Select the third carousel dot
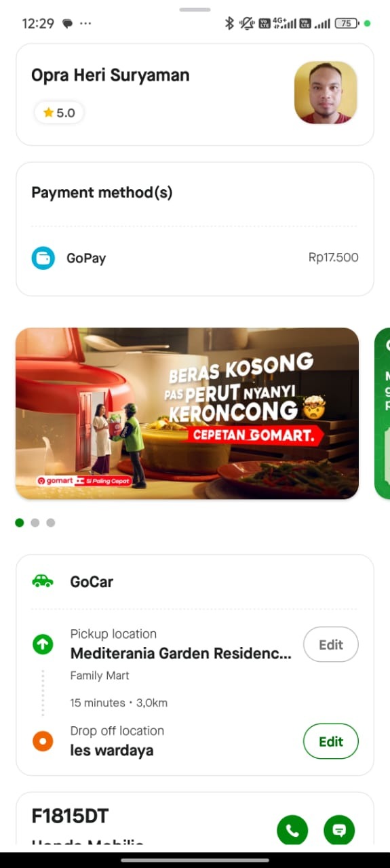Viewport: 390px width, 868px height. pyautogui.click(x=51, y=523)
